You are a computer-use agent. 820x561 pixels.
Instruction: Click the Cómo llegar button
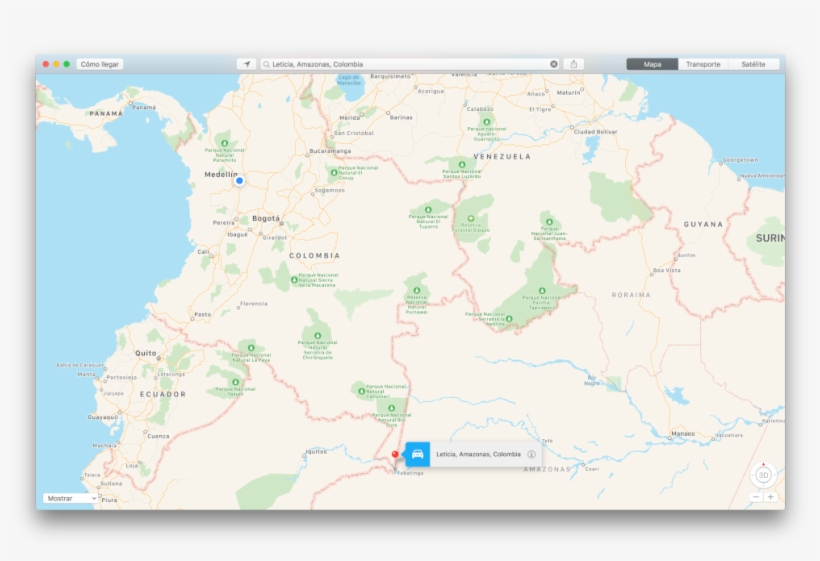pyautogui.click(x=100, y=64)
